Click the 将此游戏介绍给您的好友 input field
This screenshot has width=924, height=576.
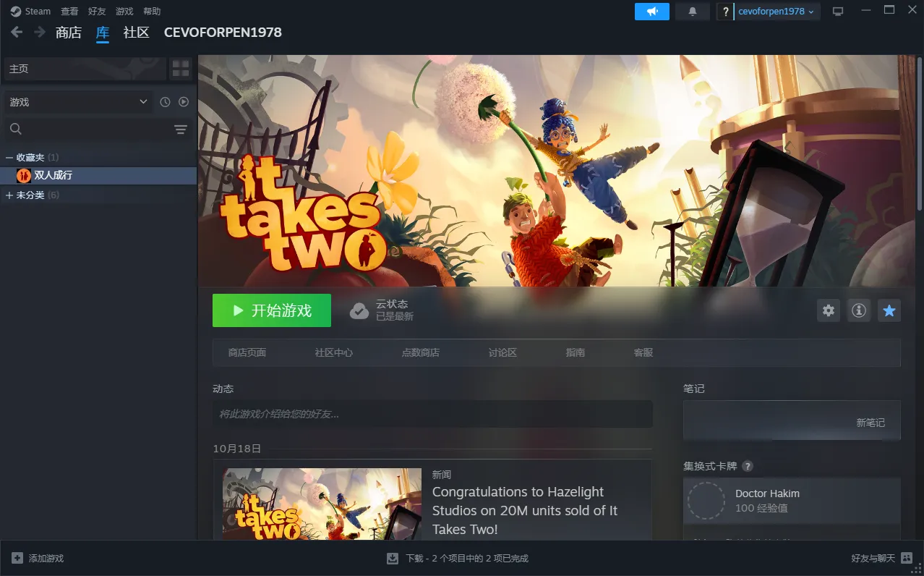pos(432,414)
